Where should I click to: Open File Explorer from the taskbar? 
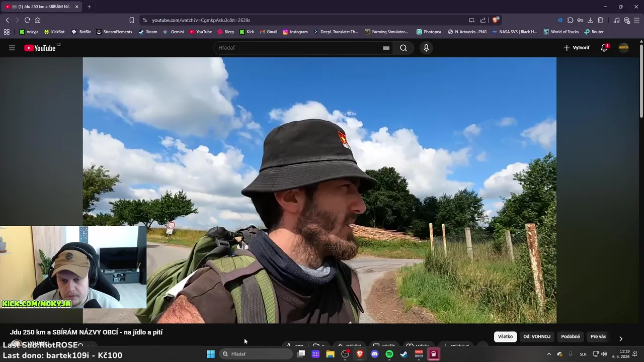330,354
